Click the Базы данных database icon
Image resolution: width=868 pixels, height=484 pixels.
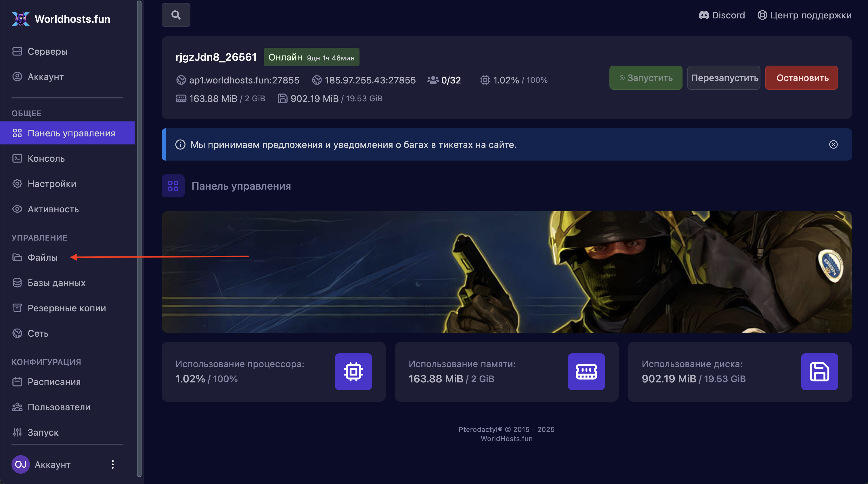[x=17, y=283]
